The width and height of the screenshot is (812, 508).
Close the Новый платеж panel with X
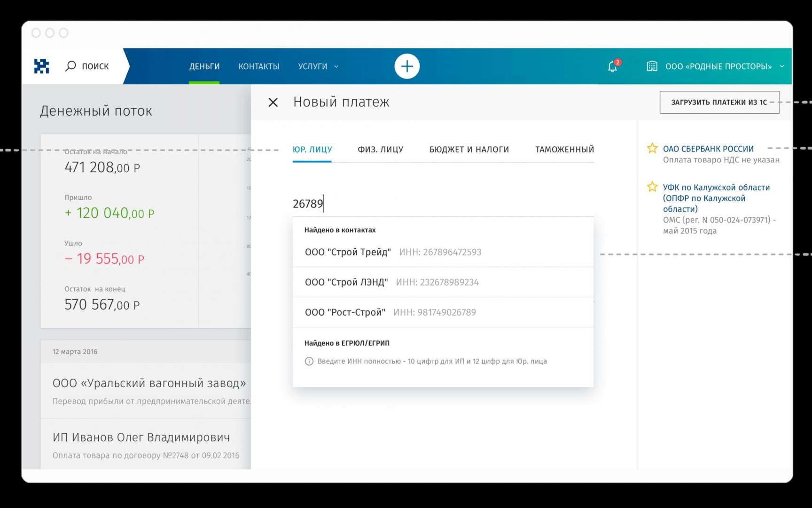click(273, 102)
